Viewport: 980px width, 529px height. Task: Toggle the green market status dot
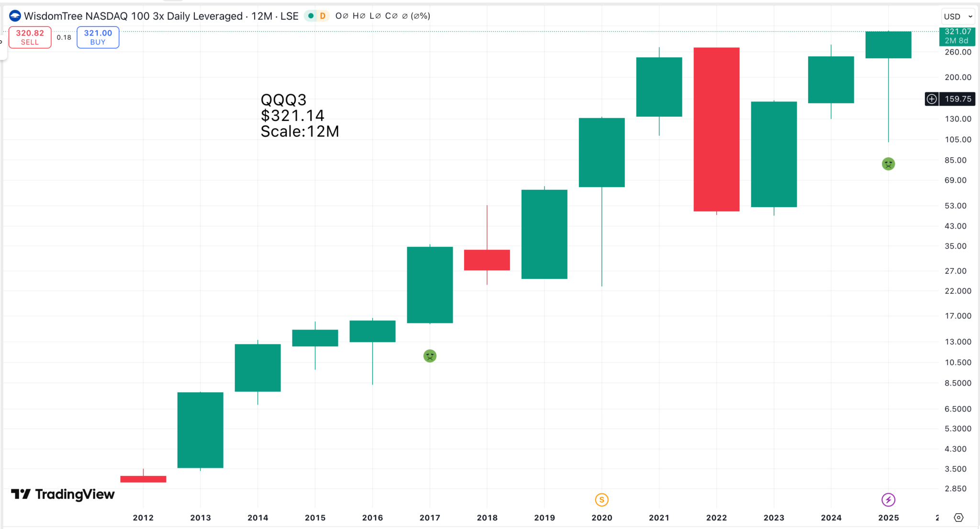(311, 16)
